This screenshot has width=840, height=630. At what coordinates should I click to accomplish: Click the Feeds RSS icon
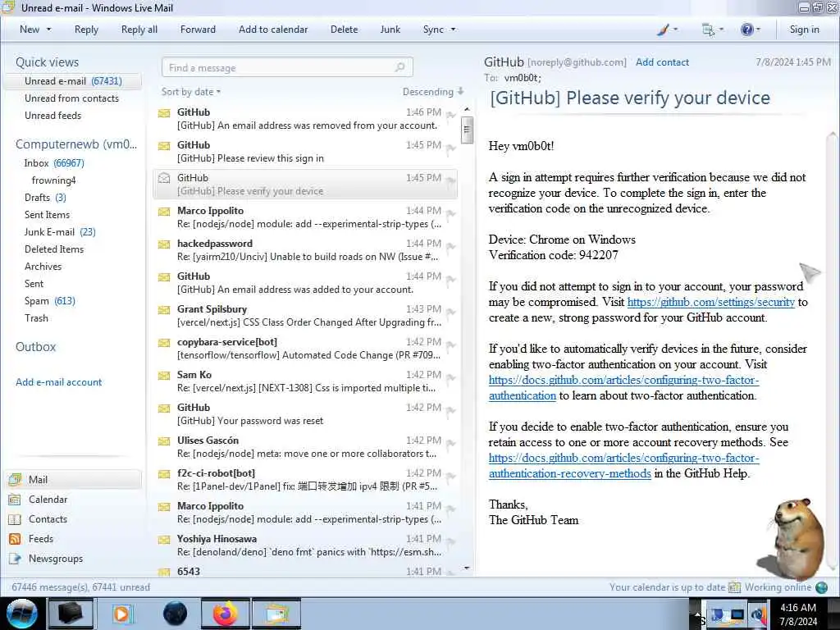click(x=15, y=539)
